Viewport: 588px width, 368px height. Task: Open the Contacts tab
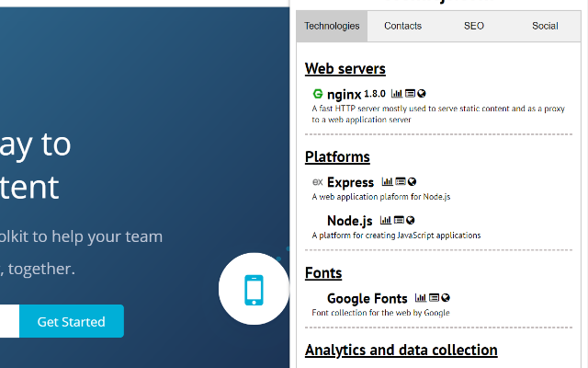[x=402, y=26]
